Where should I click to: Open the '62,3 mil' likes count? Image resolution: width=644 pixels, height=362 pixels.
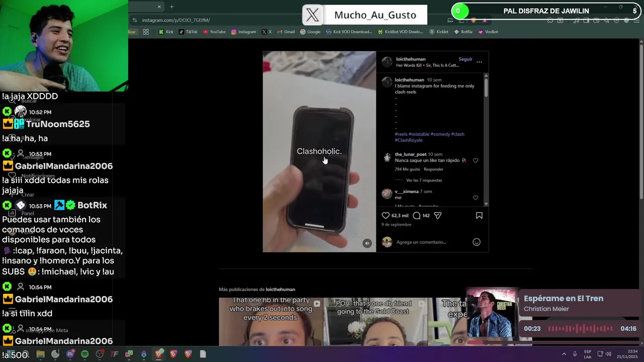[400, 216]
